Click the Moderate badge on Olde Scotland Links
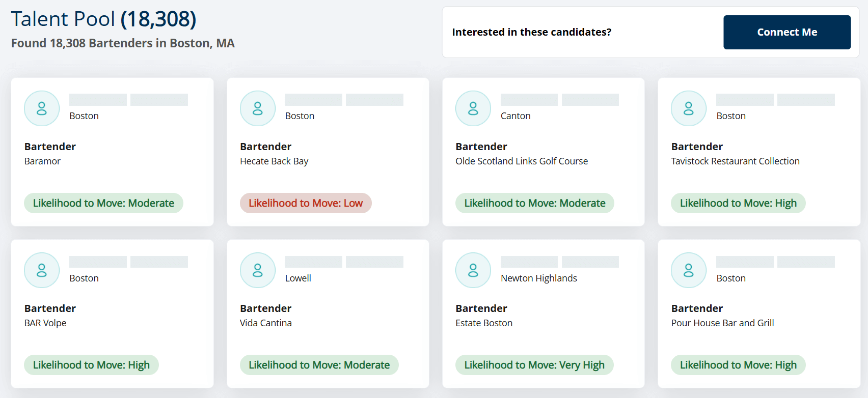 534,203
